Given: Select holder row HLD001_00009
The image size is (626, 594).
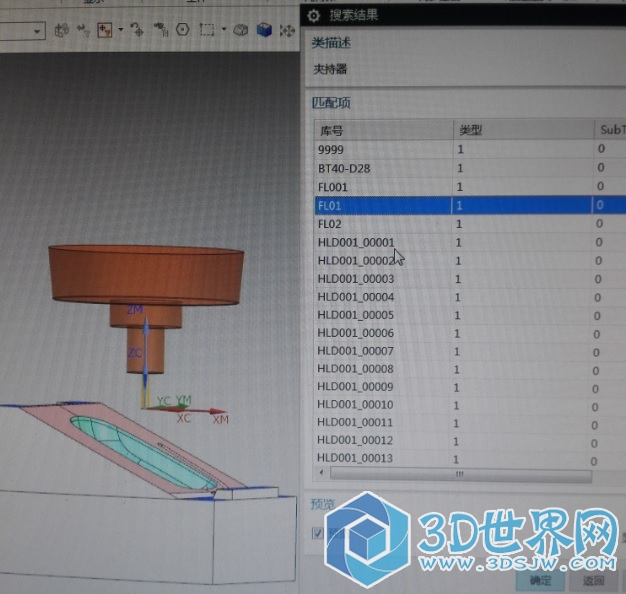Looking at the screenshot, I should point(470,387).
